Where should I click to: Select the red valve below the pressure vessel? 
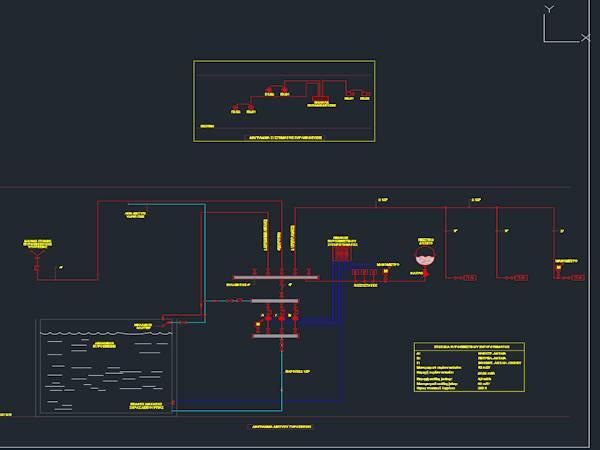[x=426, y=274]
